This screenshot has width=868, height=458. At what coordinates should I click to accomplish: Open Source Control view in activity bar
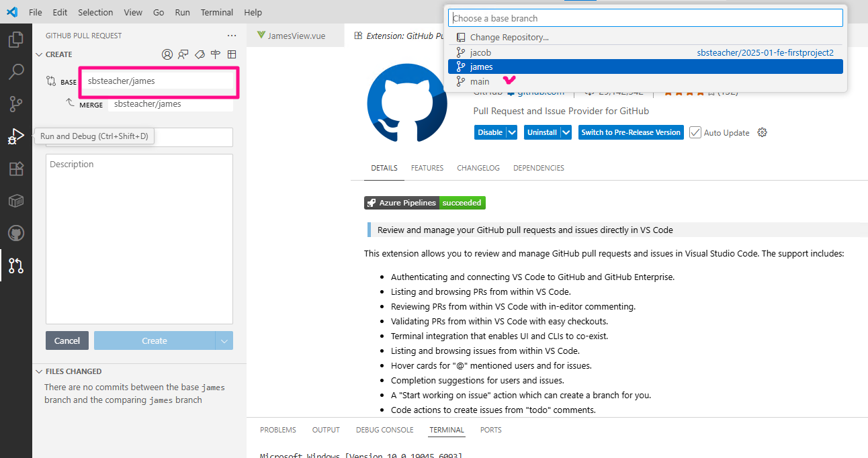pyautogui.click(x=16, y=104)
